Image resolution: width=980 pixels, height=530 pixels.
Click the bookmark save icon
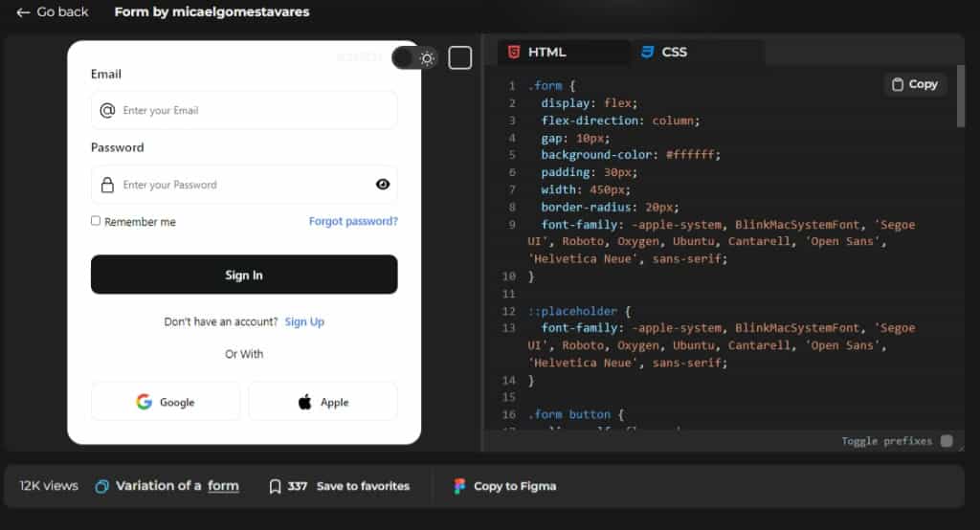click(x=275, y=486)
